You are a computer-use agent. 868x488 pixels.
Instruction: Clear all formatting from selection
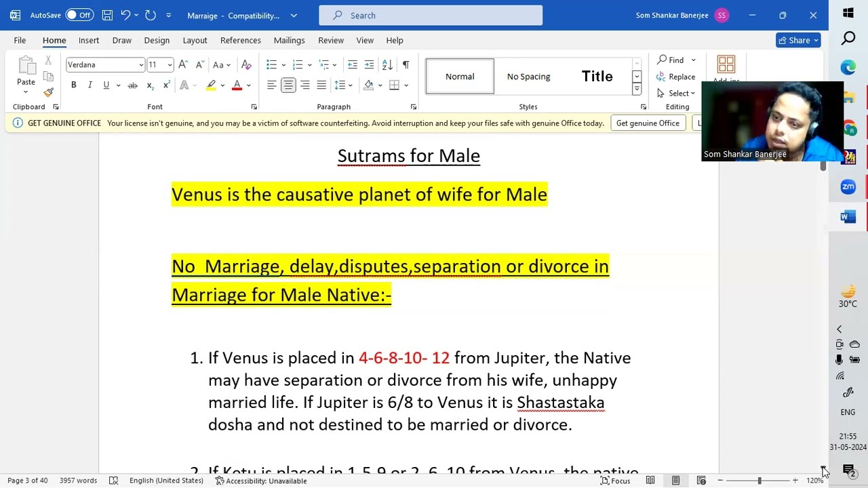[246, 64]
